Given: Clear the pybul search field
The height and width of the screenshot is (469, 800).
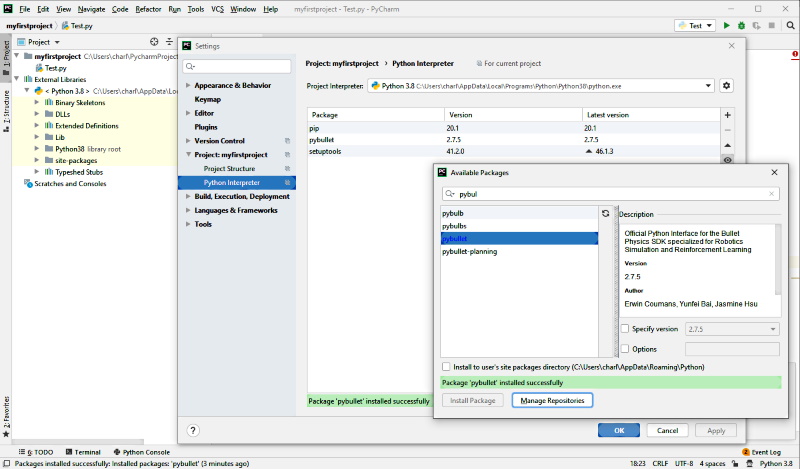Looking at the screenshot, I should (x=771, y=194).
